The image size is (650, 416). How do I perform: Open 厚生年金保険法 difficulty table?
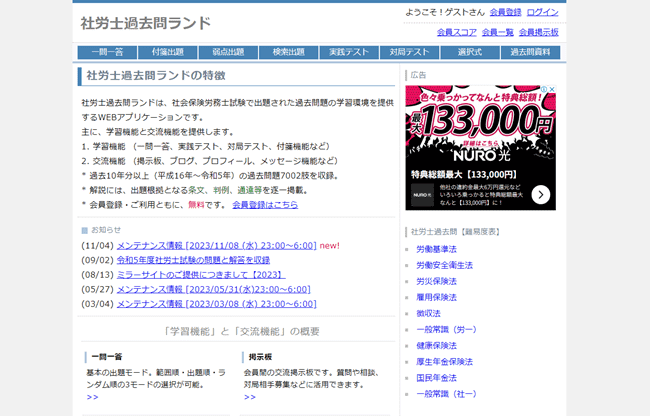click(444, 362)
